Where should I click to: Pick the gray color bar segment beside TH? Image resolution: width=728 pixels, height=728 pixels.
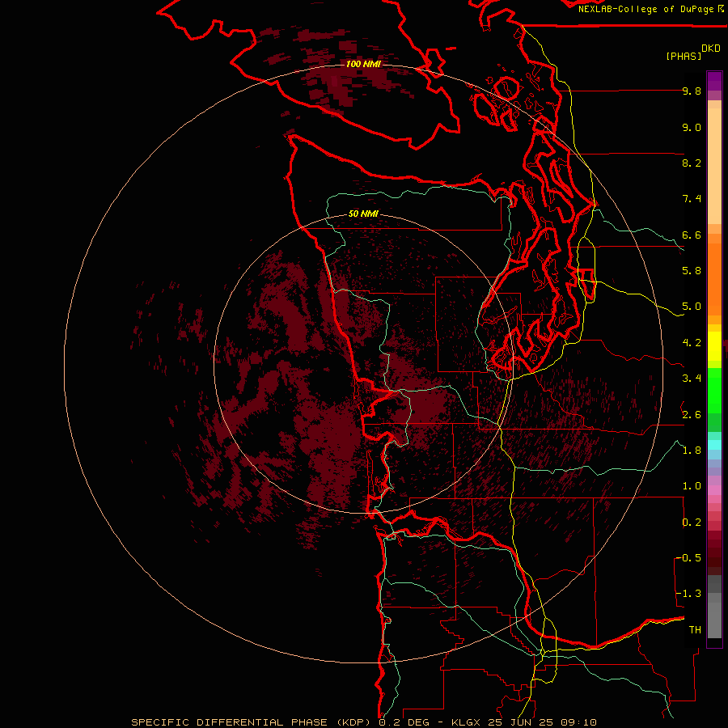pos(714,620)
